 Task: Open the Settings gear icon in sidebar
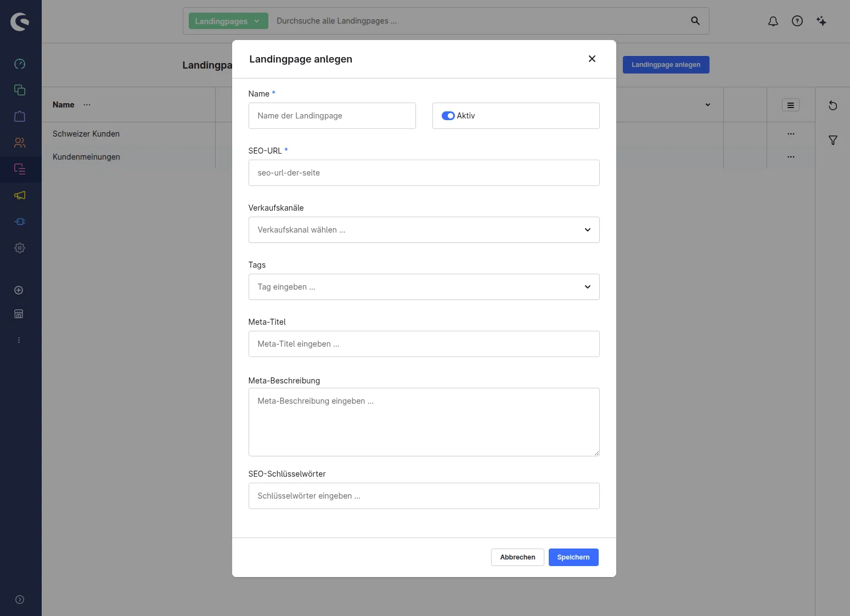(x=20, y=248)
